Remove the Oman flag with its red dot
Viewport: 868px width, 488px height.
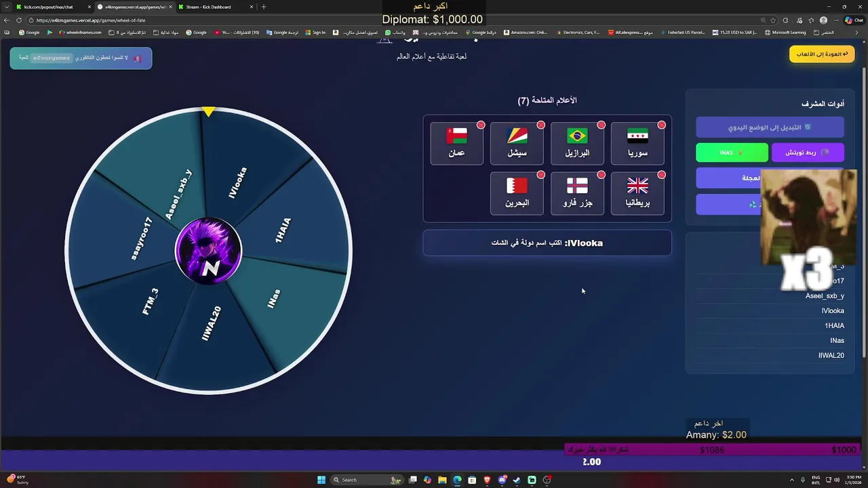point(480,125)
